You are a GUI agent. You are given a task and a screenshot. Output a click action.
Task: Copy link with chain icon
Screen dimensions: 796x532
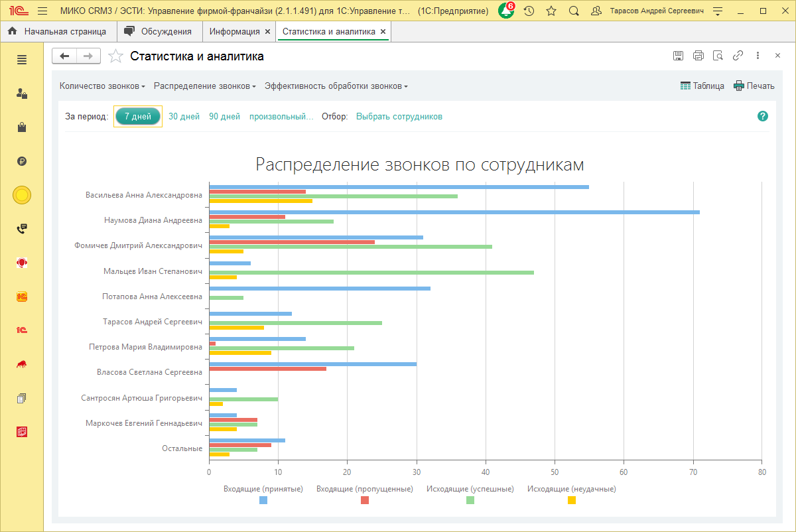[738, 56]
